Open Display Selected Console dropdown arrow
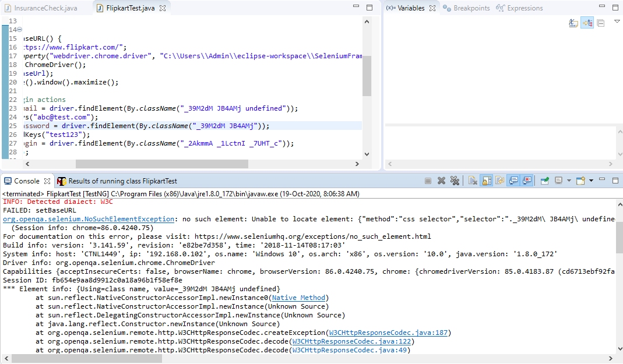This screenshot has height=364, width=623. coord(569,181)
